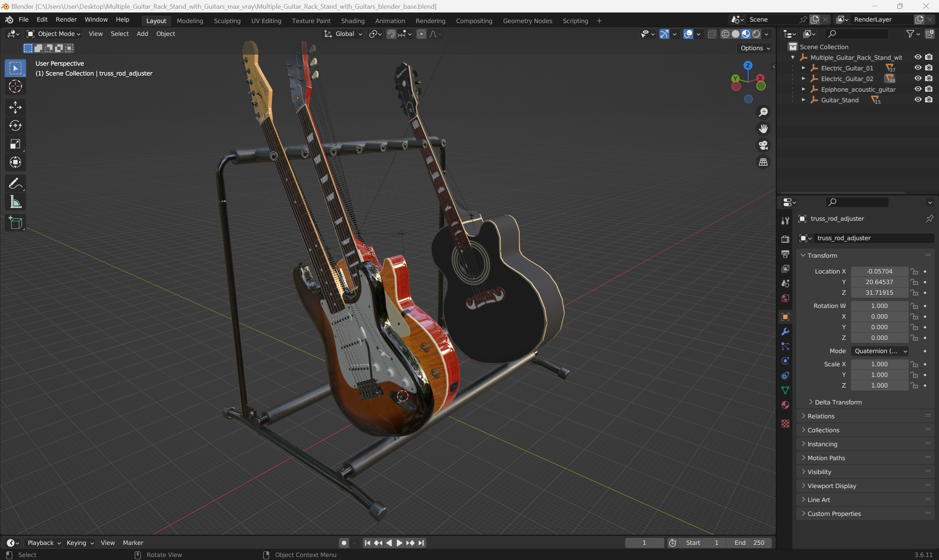Open the Object Data properties tab
This screenshot has height=560, width=939.
click(785, 390)
